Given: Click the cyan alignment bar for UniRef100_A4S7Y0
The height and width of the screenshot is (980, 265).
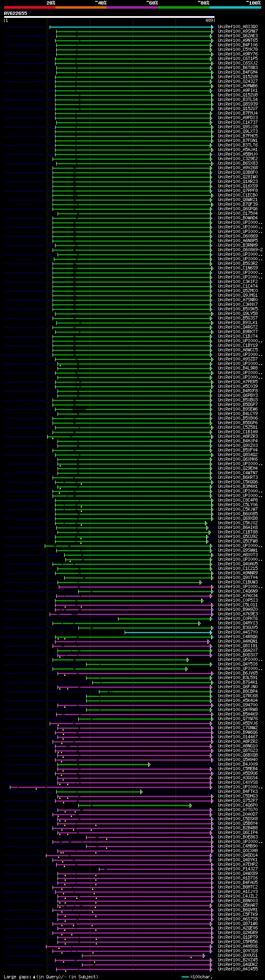Looking at the screenshot, I should [168, 632].
